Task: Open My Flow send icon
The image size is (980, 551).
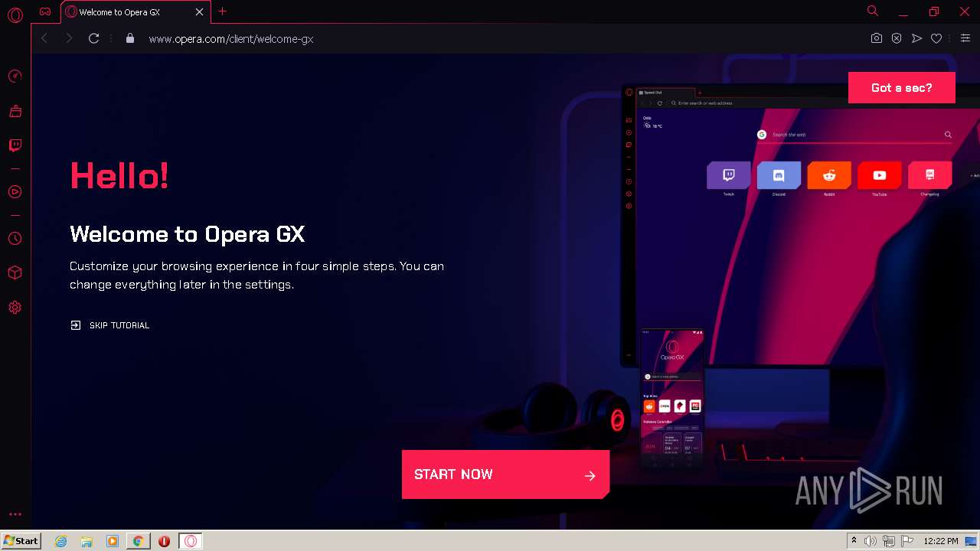Action: [x=916, y=38]
